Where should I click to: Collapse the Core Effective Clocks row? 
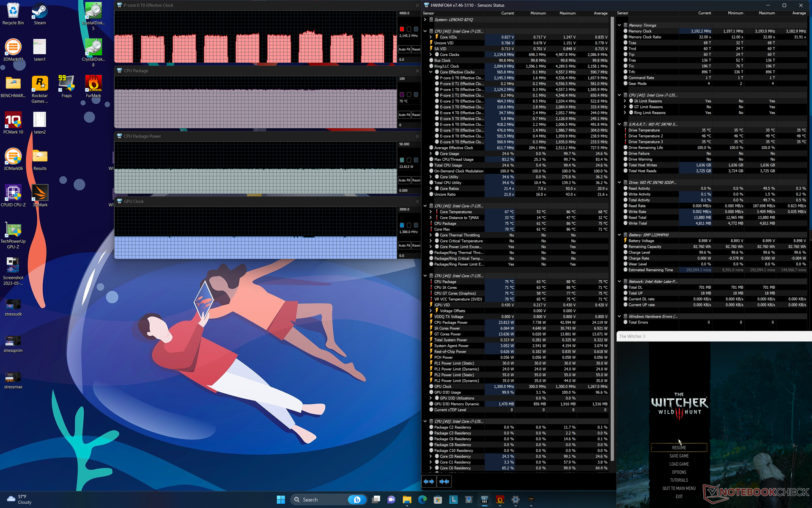point(431,72)
